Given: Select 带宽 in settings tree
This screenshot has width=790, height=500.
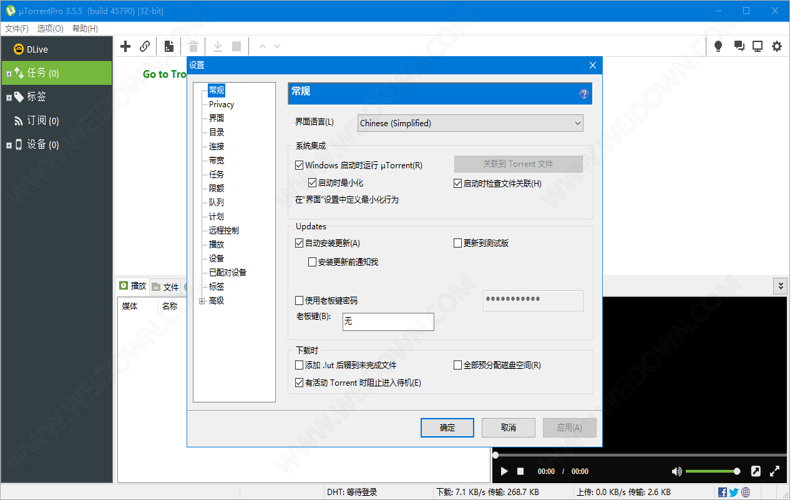Looking at the screenshot, I should [x=216, y=160].
